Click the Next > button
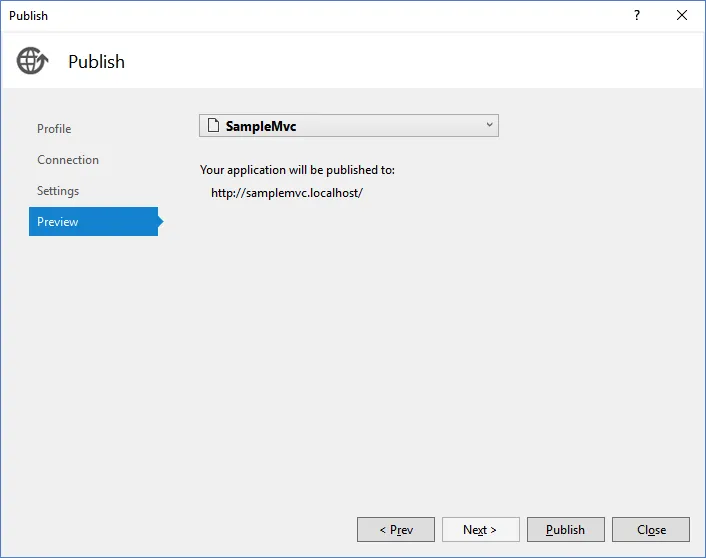 point(480,530)
